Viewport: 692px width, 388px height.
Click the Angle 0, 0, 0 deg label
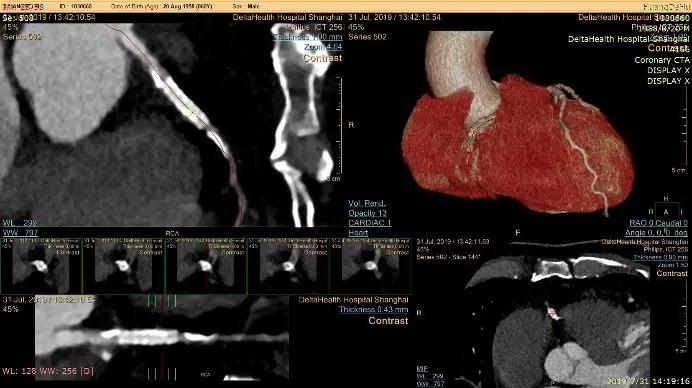coord(656,233)
